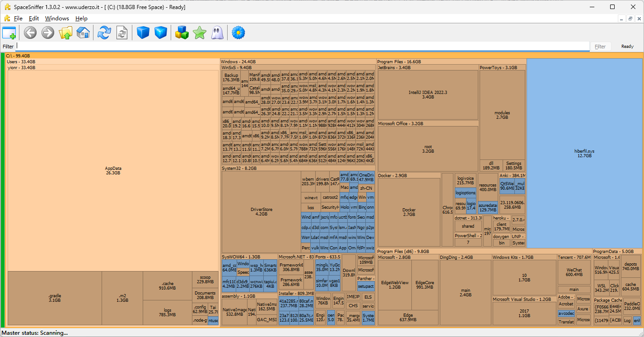Select the depots 740.0MB block
Viewport: 644px width, 337px height.
pos(631,266)
